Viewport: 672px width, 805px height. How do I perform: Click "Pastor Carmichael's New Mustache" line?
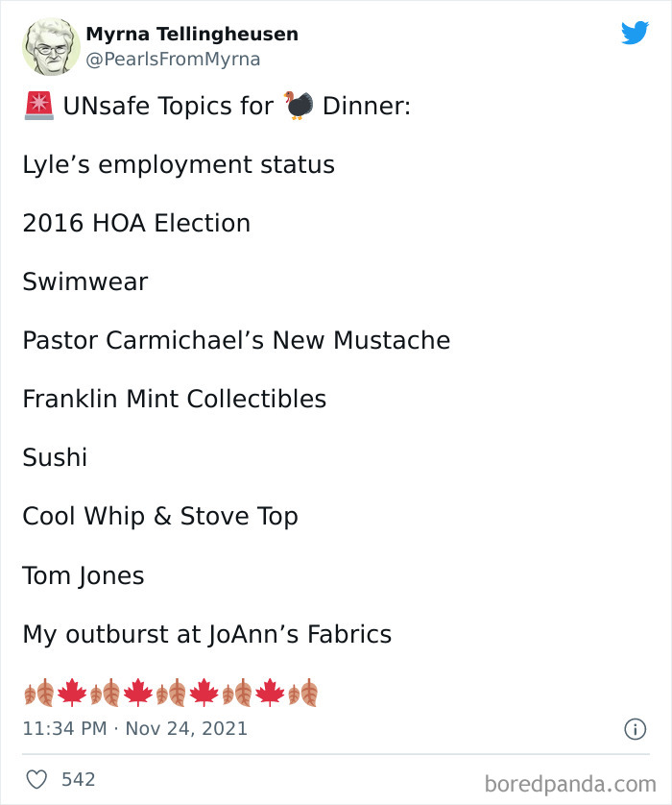[236, 340]
